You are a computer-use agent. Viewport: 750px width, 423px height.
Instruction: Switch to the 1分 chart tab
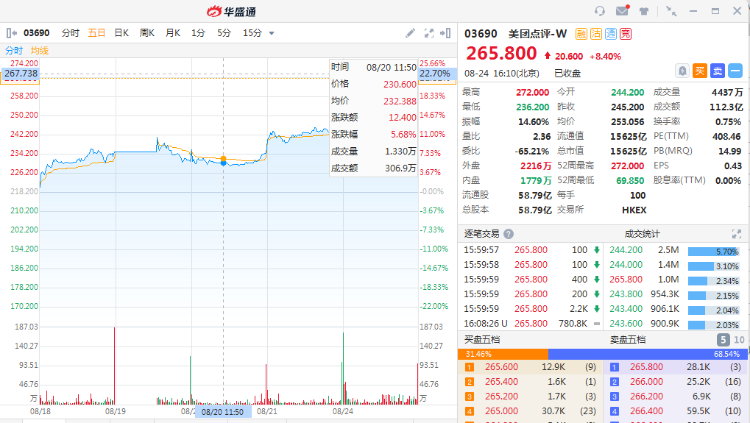(198, 33)
